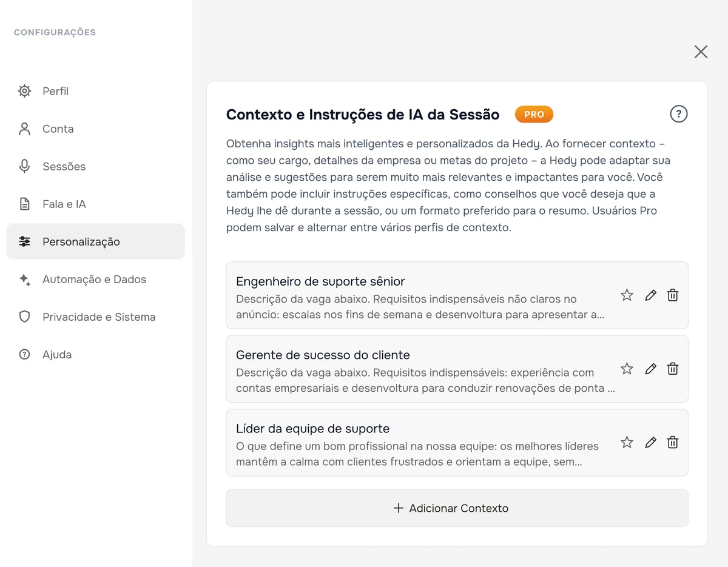Click the Automação e Dados sparkle icon
The height and width of the screenshot is (567, 728).
click(x=24, y=280)
